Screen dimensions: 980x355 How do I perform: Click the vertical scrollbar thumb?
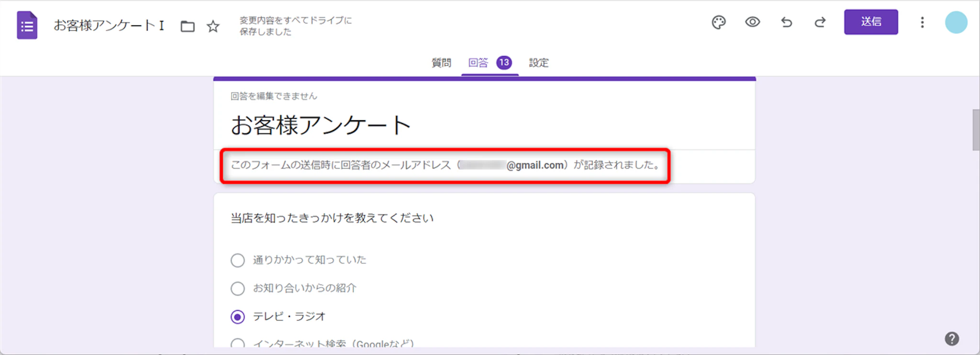click(976, 130)
